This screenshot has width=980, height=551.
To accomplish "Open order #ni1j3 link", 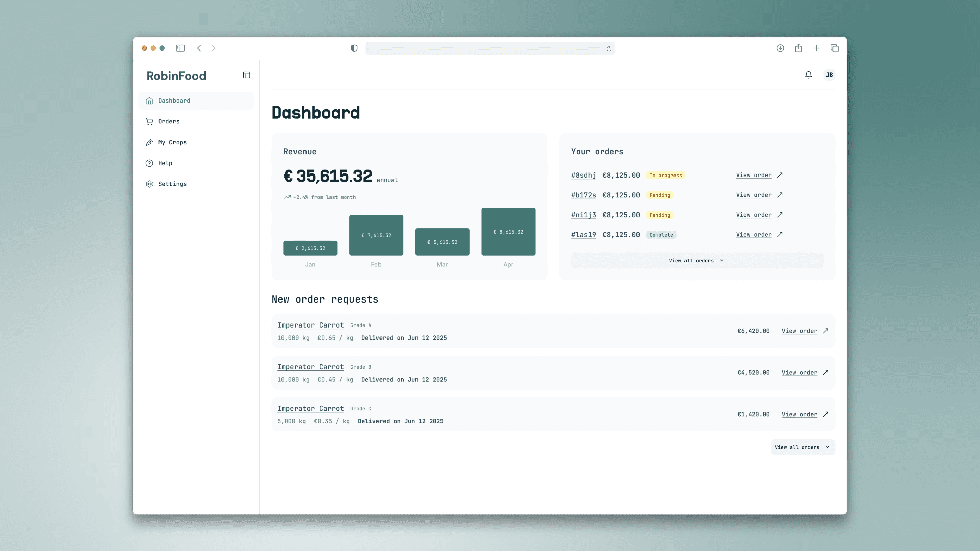I will tap(584, 215).
